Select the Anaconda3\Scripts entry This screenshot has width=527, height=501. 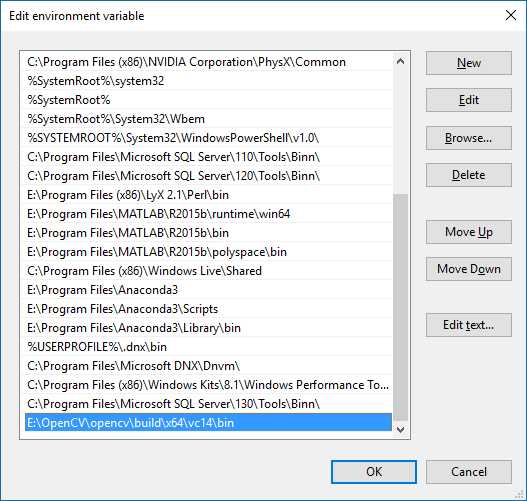coord(208,309)
